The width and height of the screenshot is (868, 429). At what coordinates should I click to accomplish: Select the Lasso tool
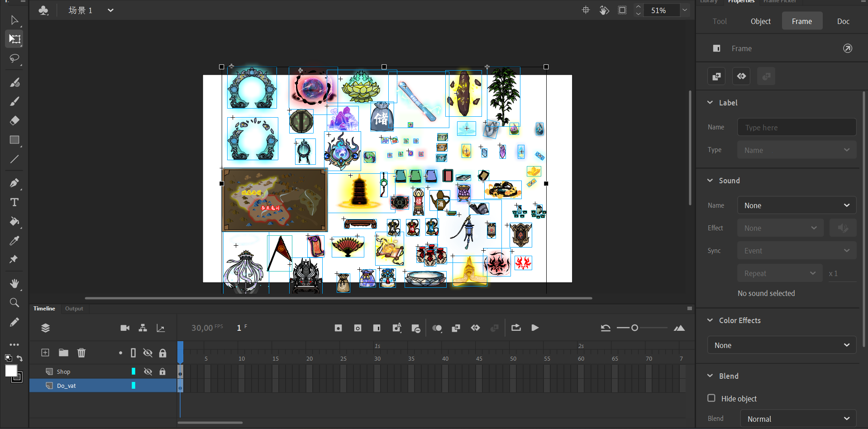click(14, 59)
